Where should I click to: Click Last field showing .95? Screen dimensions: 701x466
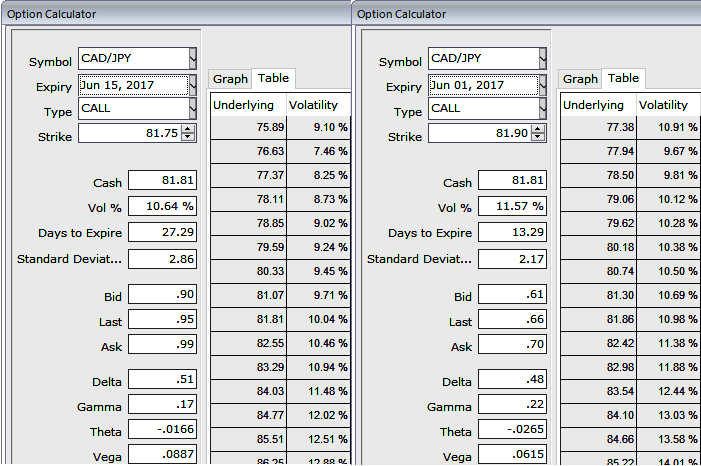pyautogui.click(x=162, y=319)
